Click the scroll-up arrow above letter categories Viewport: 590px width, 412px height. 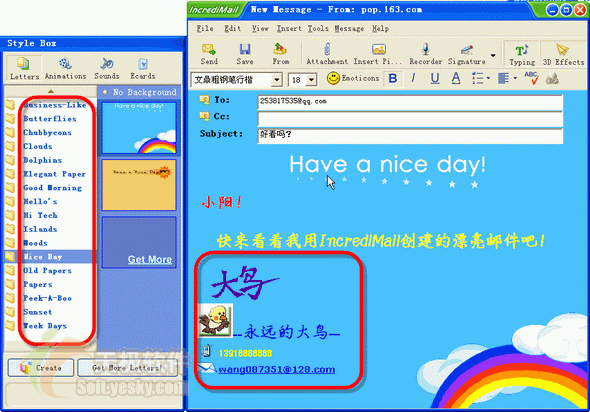(x=51, y=91)
